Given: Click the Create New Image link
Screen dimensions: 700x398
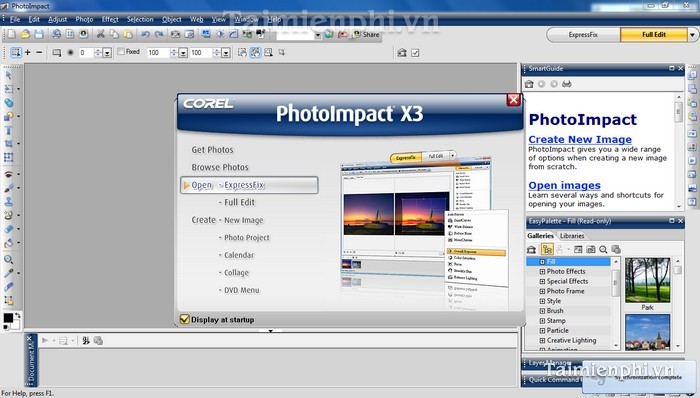Looking at the screenshot, I should tap(580, 139).
